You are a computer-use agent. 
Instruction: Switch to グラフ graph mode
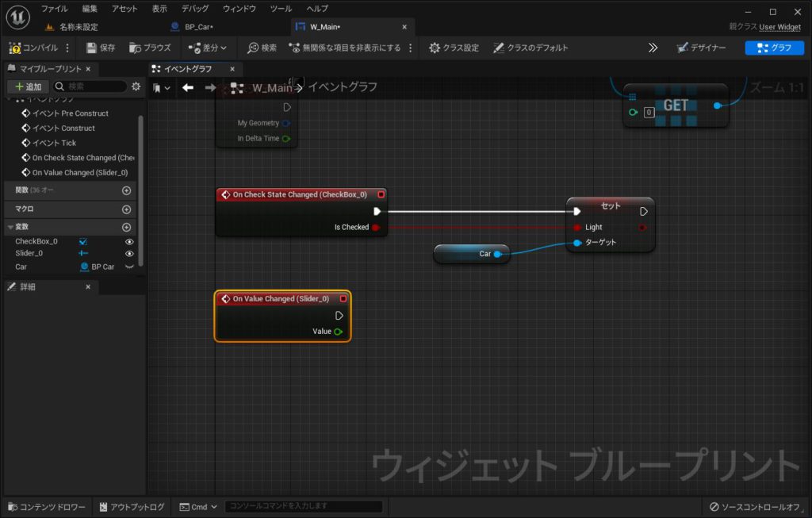tap(774, 48)
